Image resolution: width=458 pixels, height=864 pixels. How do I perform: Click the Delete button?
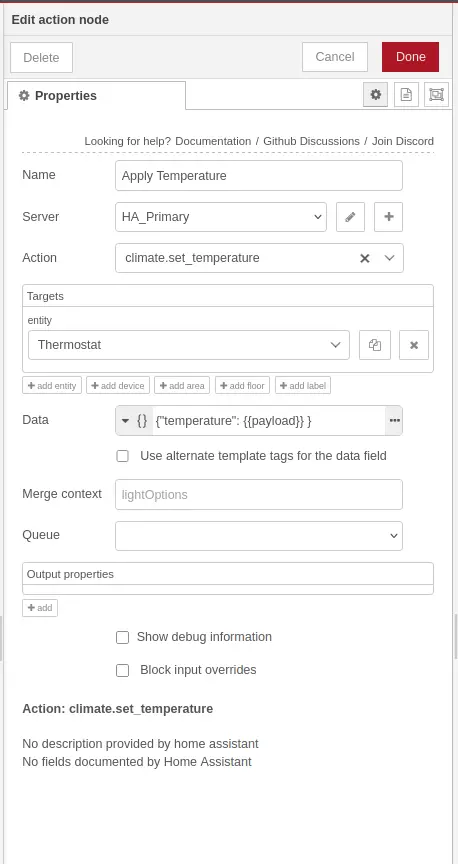[41, 57]
